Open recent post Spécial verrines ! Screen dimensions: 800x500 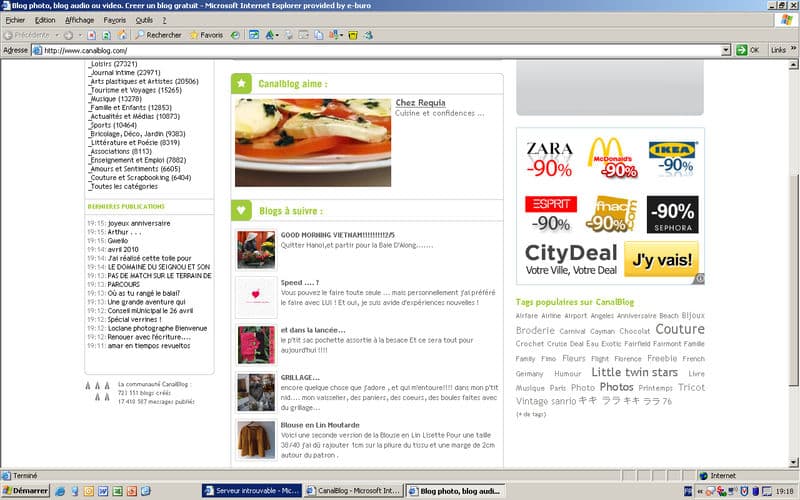[134, 319]
